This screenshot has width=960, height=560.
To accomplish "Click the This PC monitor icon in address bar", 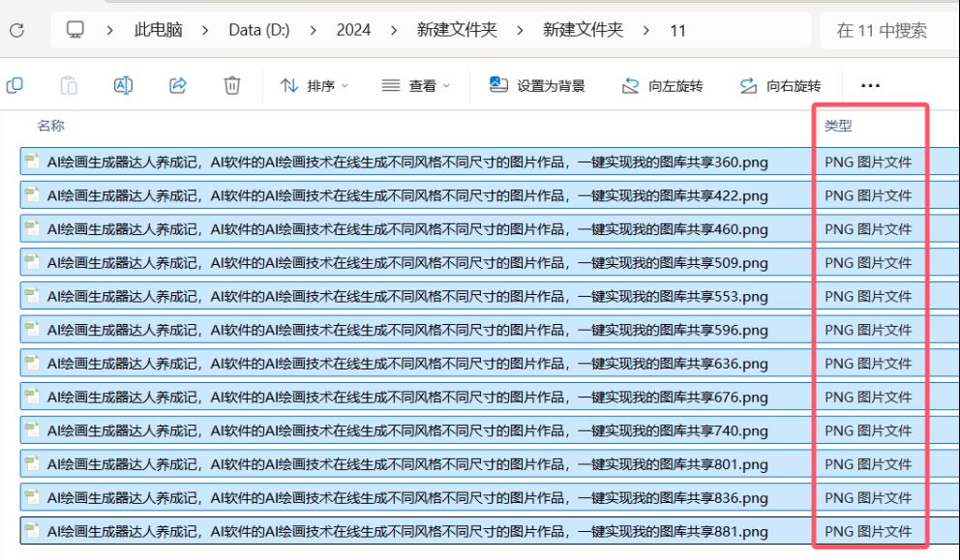I will (x=75, y=29).
